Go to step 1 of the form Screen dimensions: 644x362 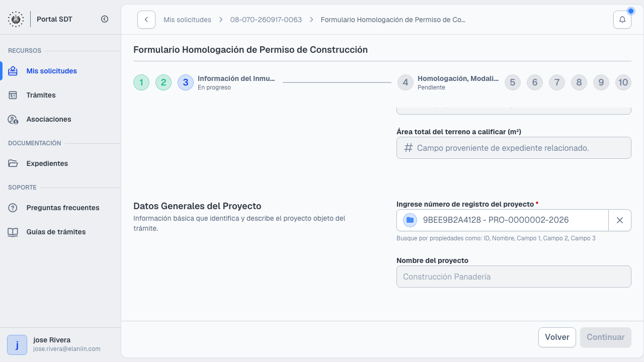click(x=141, y=82)
